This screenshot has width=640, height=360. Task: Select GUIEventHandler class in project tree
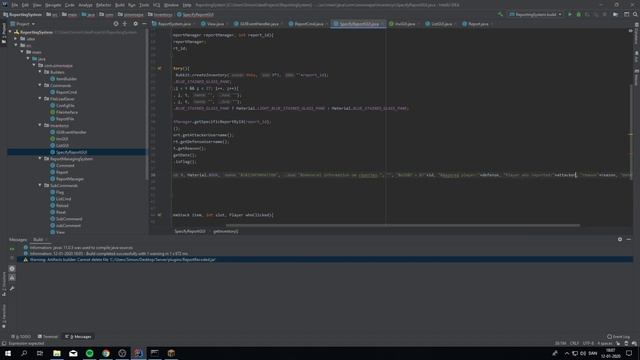coord(71,132)
